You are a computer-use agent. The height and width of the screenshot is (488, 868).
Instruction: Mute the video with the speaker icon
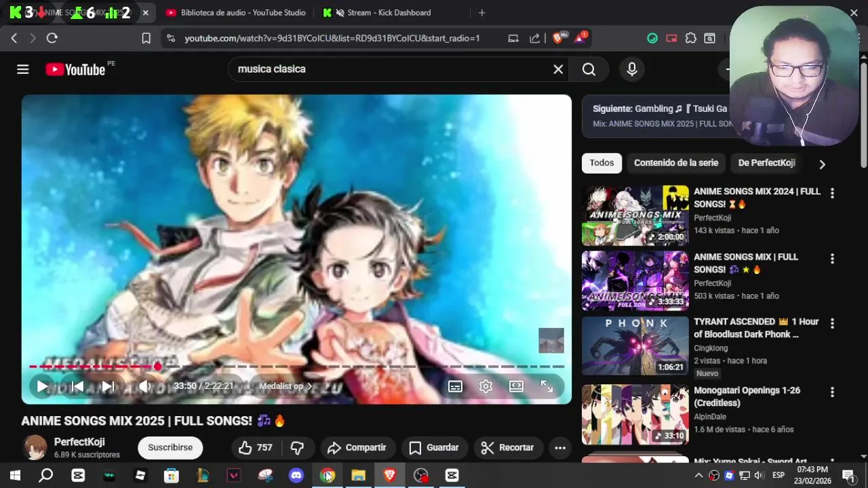coord(144,386)
